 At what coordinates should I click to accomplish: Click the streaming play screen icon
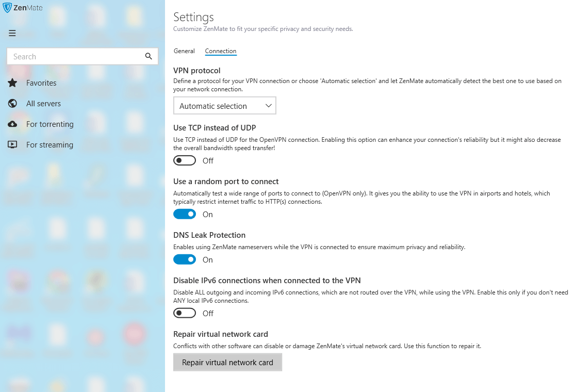(12, 144)
